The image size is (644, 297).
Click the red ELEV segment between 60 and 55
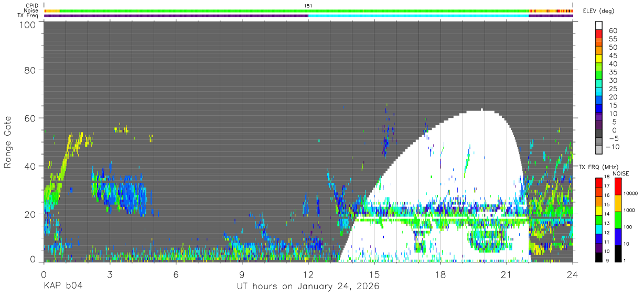point(599,34)
